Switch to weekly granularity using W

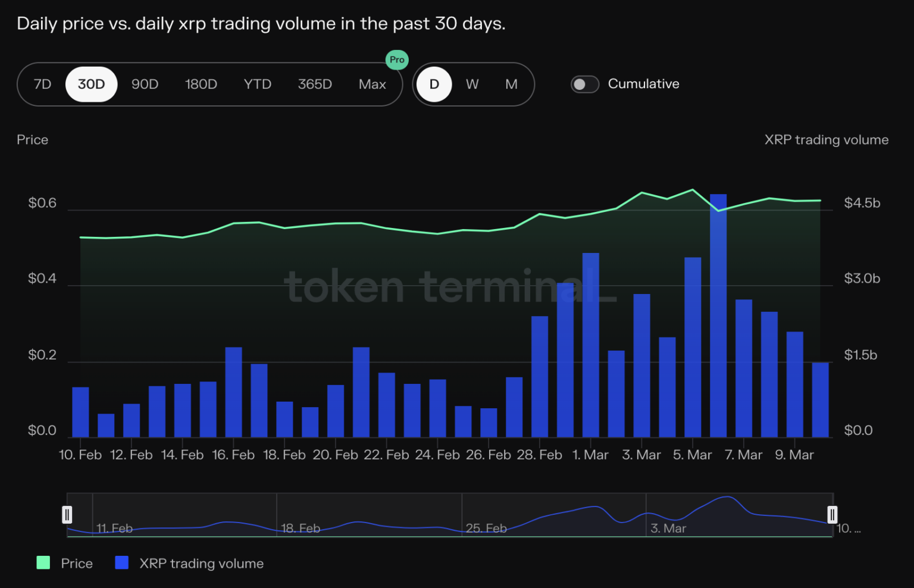pos(472,84)
